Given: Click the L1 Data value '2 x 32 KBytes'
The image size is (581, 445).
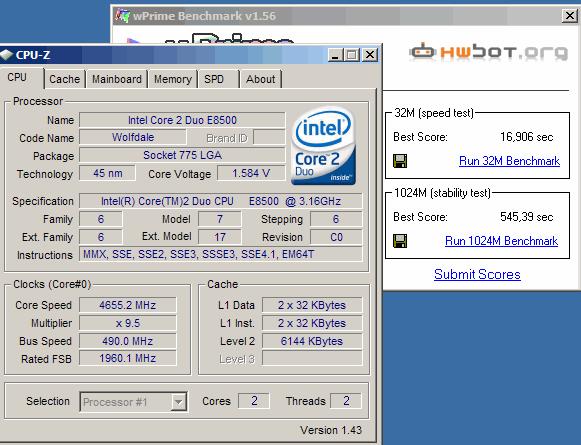Looking at the screenshot, I should pos(312,305).
